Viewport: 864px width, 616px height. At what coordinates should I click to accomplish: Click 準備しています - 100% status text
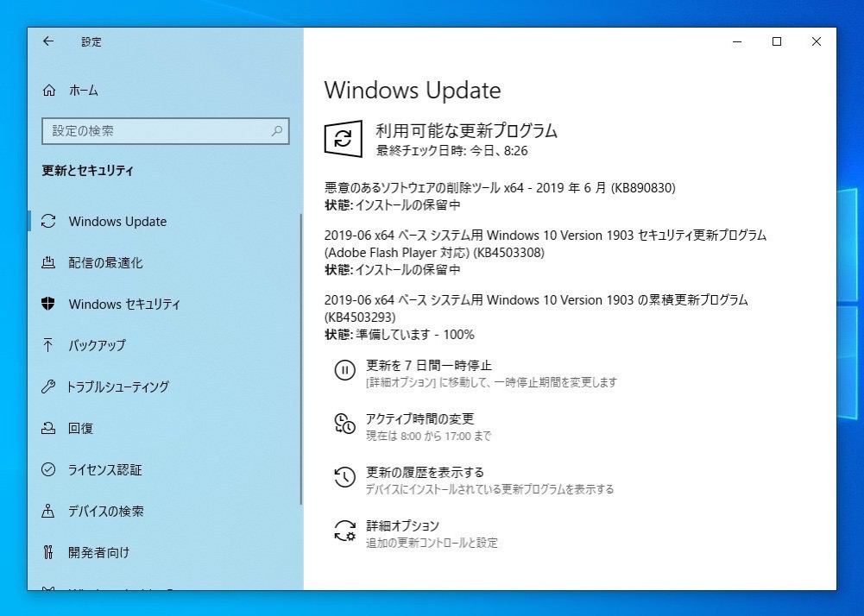point(415,335)
